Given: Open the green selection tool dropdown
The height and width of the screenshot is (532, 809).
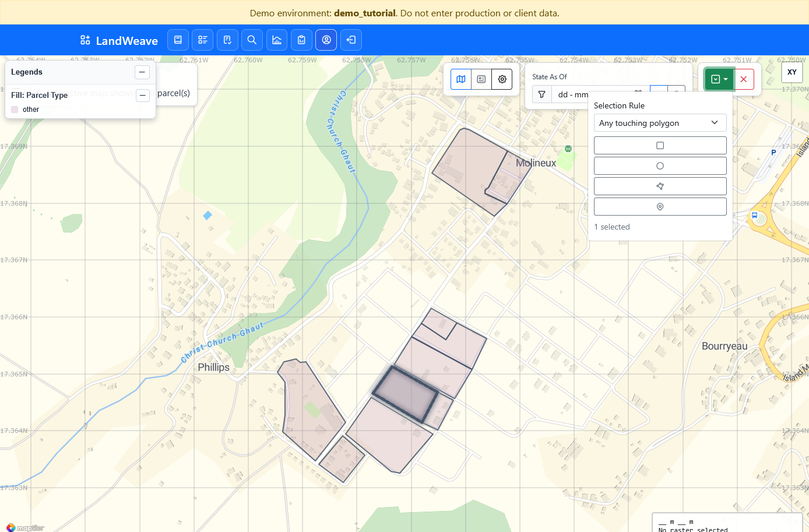Looking at the screenshot, I should click(719, 79).
